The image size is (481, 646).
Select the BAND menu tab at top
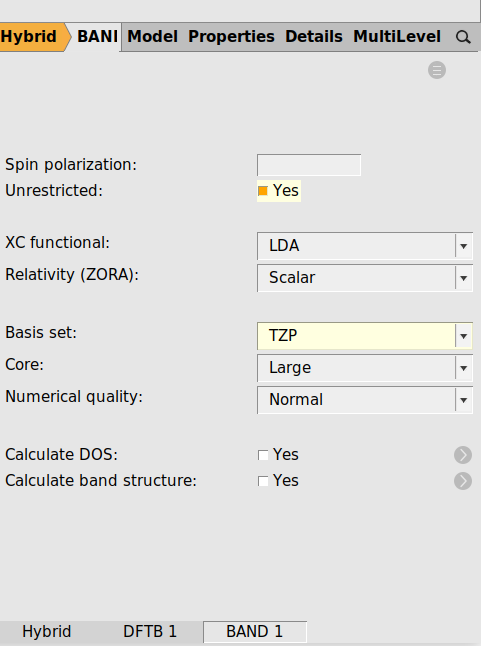click(97, 37)
